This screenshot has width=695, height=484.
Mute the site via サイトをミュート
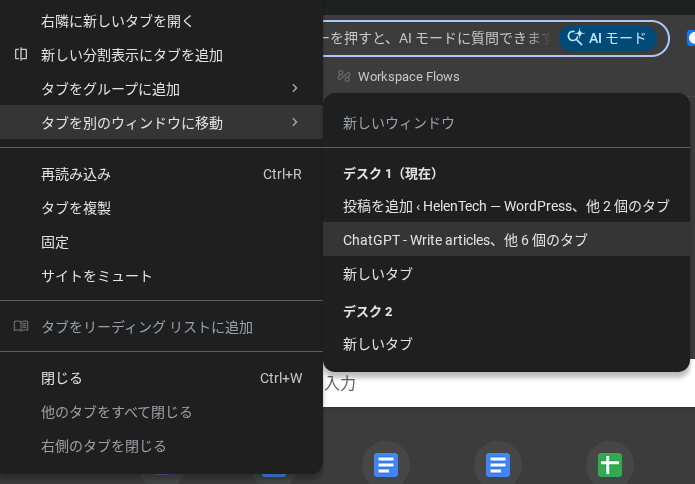(x=96, y=276)
